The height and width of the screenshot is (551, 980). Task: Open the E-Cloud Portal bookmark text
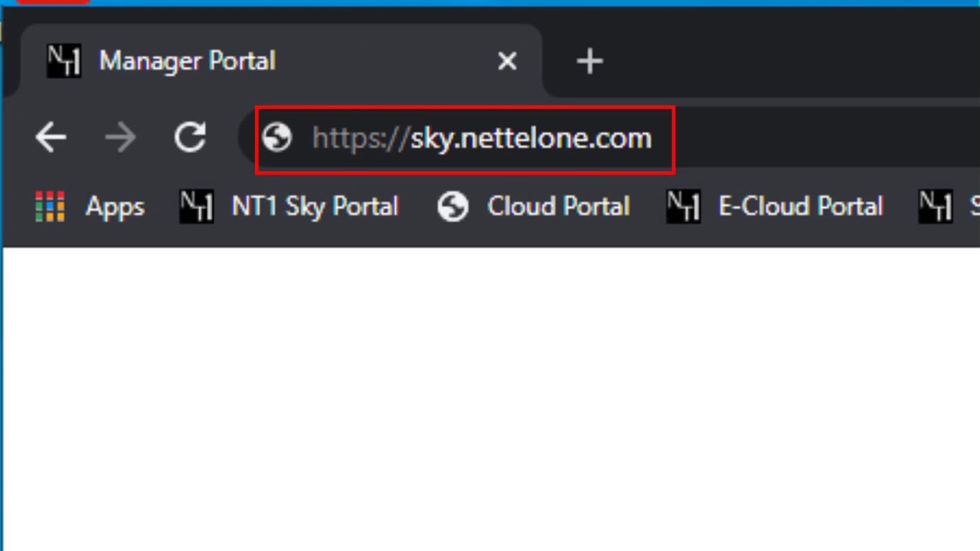pyautogui.click(x=800, y=207)
